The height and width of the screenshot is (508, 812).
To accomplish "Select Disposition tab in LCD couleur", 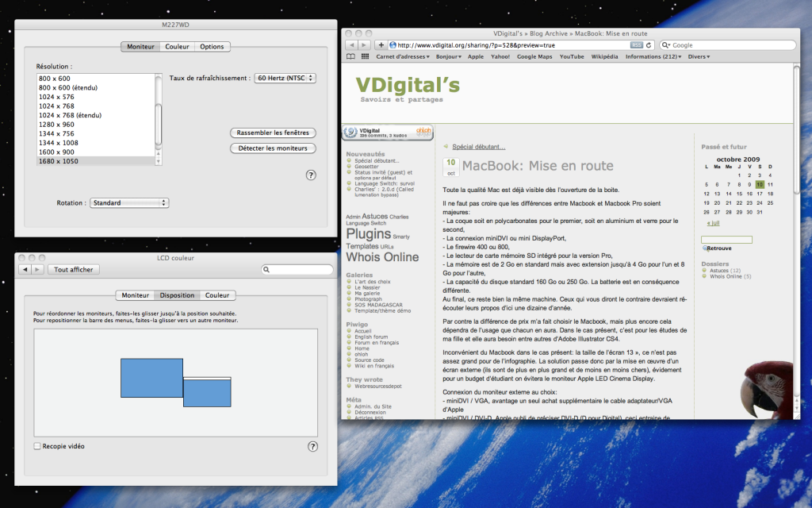I will (177, 295).
